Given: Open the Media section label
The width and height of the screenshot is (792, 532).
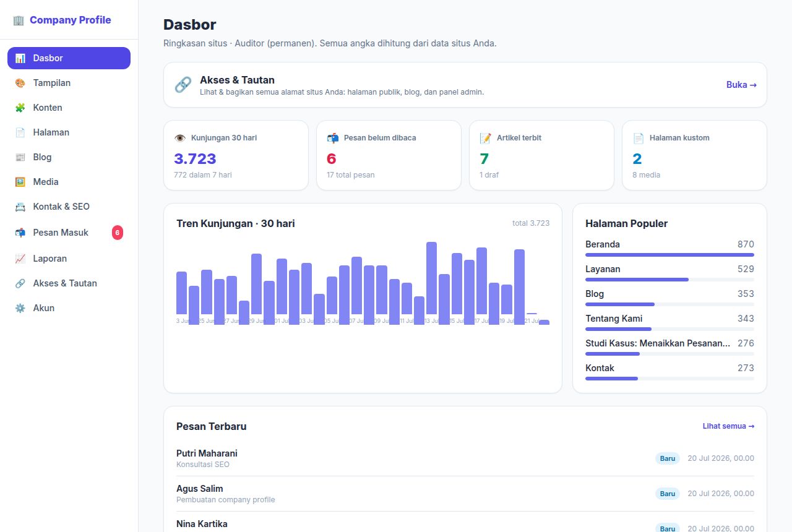Looking at the screenshot, I should coord(46,182).
